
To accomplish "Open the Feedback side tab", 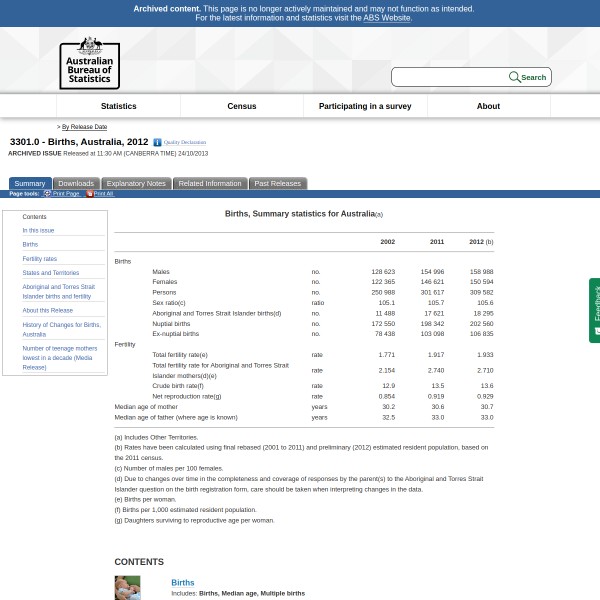I will click(595, 310).
